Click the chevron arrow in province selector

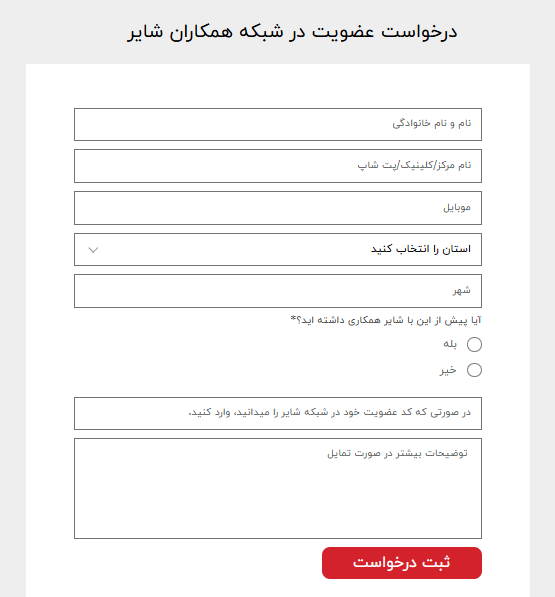pyautogui.click(x=93, y=250)
